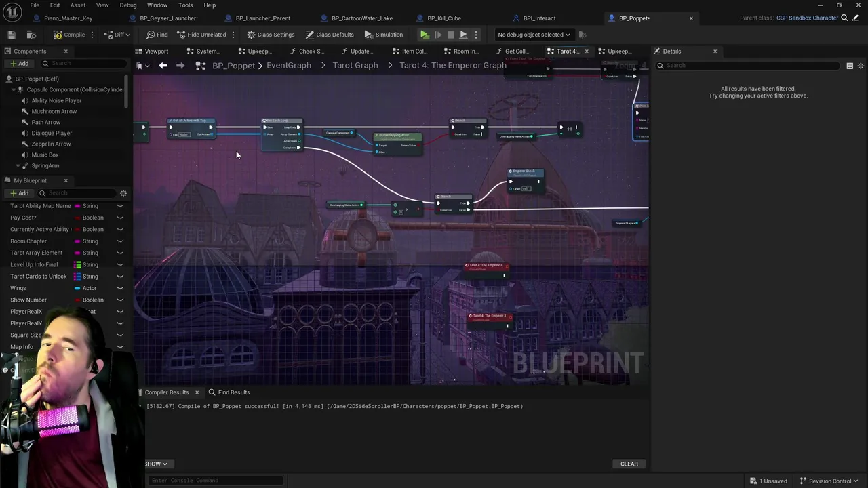
Task: Compile the BP_Poppet blueprint
Action: (69, 35)
